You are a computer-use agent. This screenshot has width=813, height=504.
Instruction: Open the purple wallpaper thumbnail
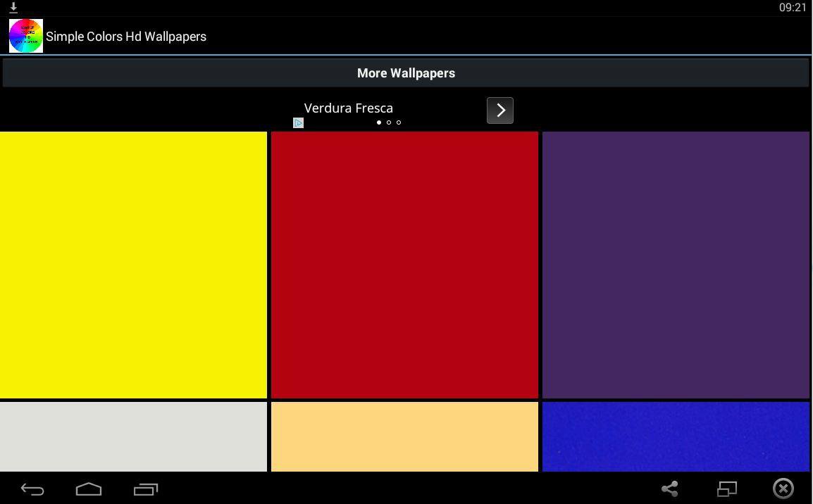tap(675, 264)
